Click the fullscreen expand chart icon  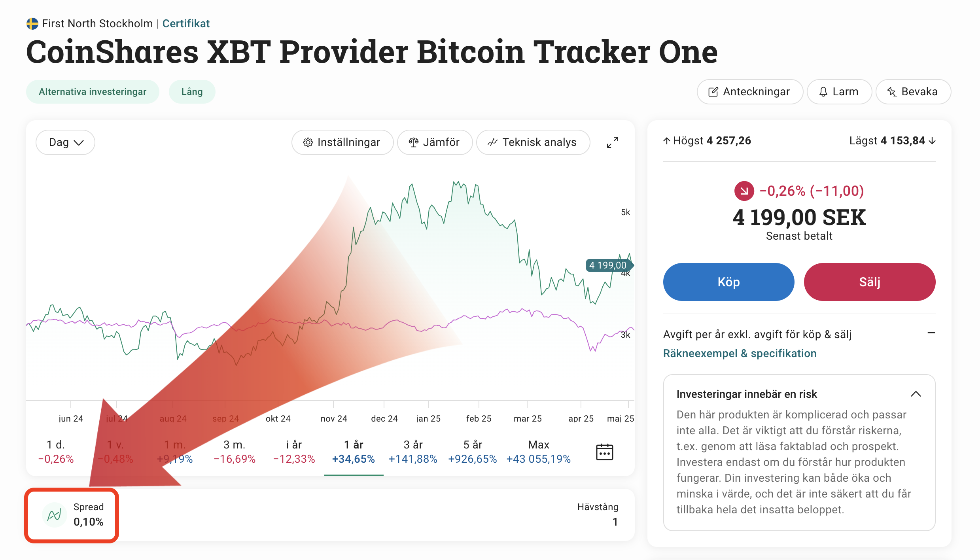coord(613,142)
